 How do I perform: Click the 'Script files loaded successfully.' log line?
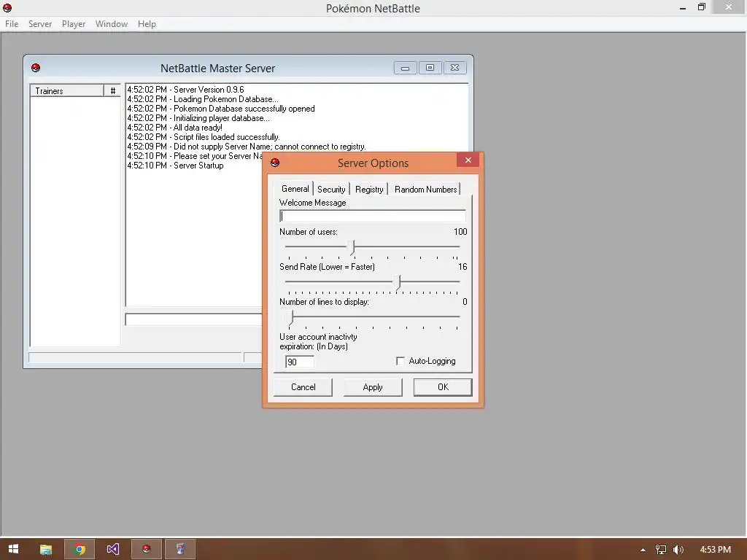click(x=204, y=137)
